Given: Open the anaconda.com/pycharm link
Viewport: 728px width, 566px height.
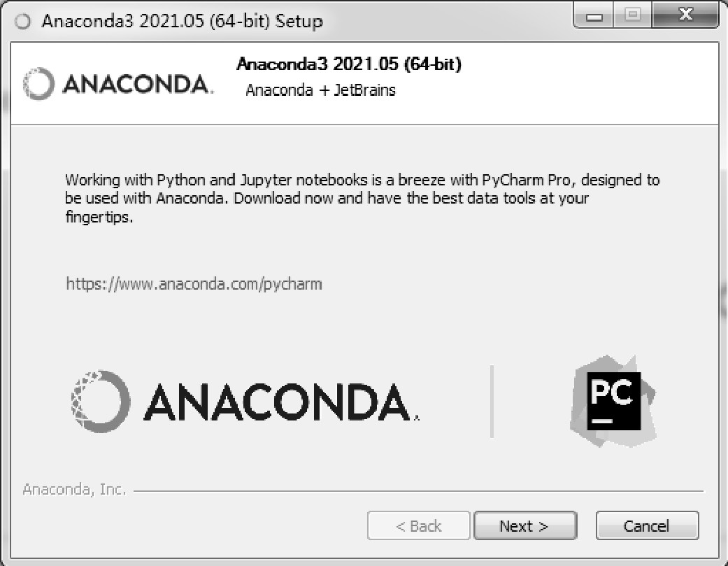Looking at the screenshot, I should coord(194,283).
